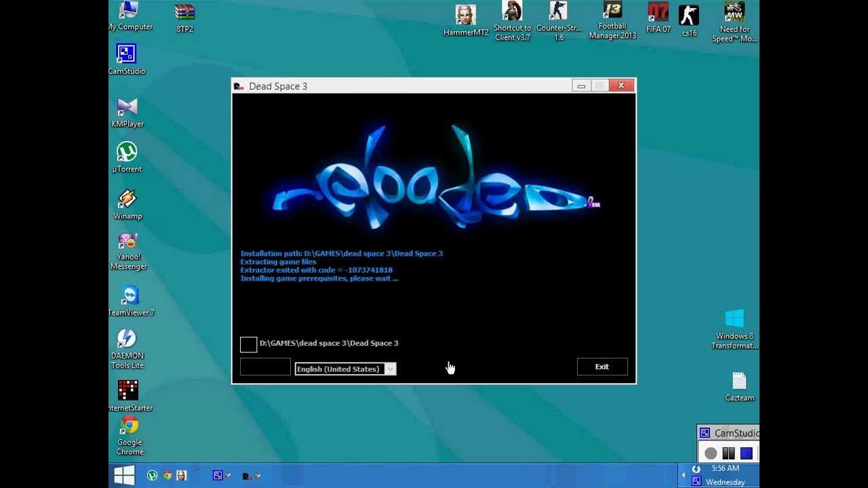The image size is (868, 488).
Task: Tick the checkbox beside the installation path
Action: pos(248,344)
